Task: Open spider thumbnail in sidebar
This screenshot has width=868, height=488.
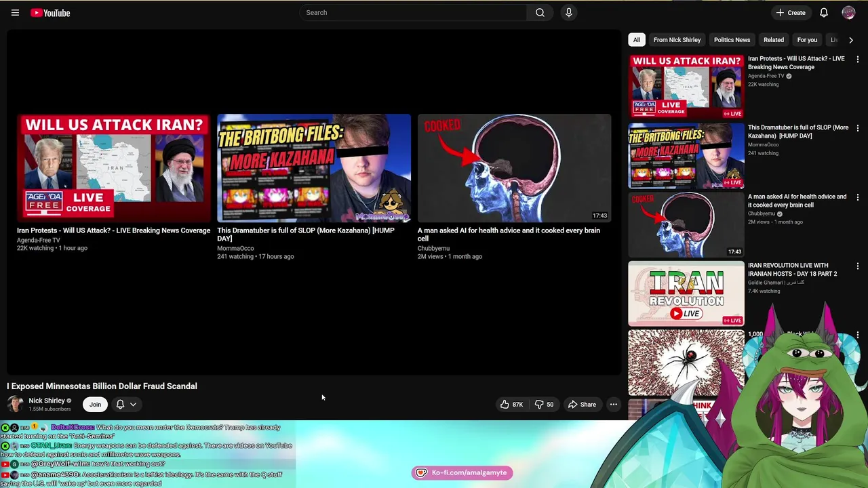Action: tap(686, 363)
